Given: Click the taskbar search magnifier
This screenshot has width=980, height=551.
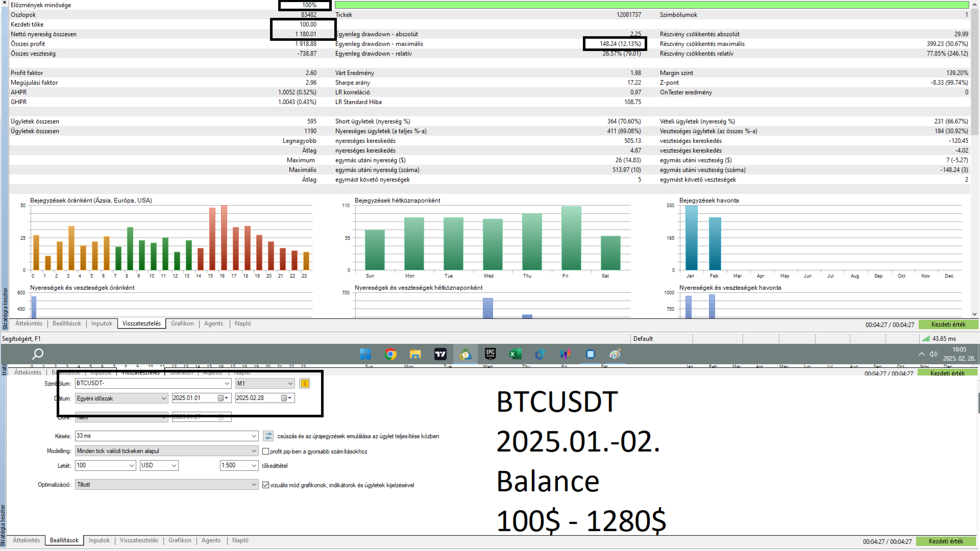Looking at the screenshot, I should 38,354.
